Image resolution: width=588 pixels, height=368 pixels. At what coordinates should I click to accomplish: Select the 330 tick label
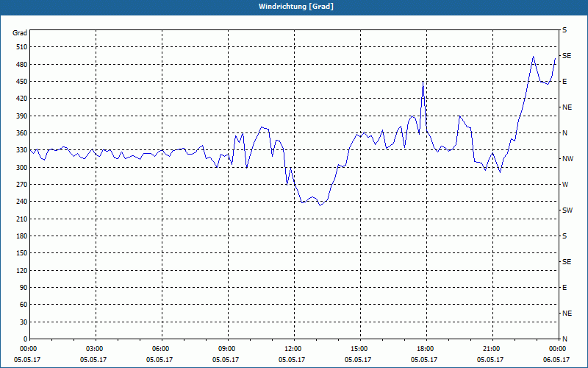coord(21,150)
